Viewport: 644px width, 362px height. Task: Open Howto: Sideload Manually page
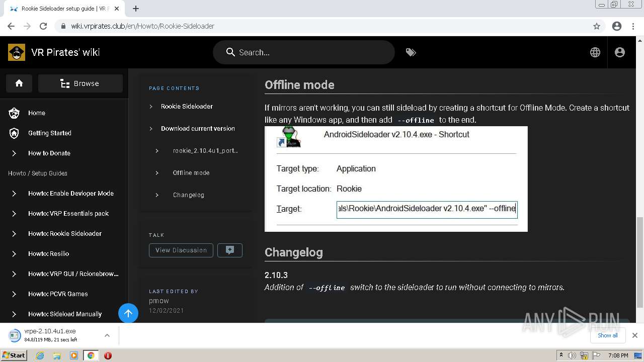(65, 314)
